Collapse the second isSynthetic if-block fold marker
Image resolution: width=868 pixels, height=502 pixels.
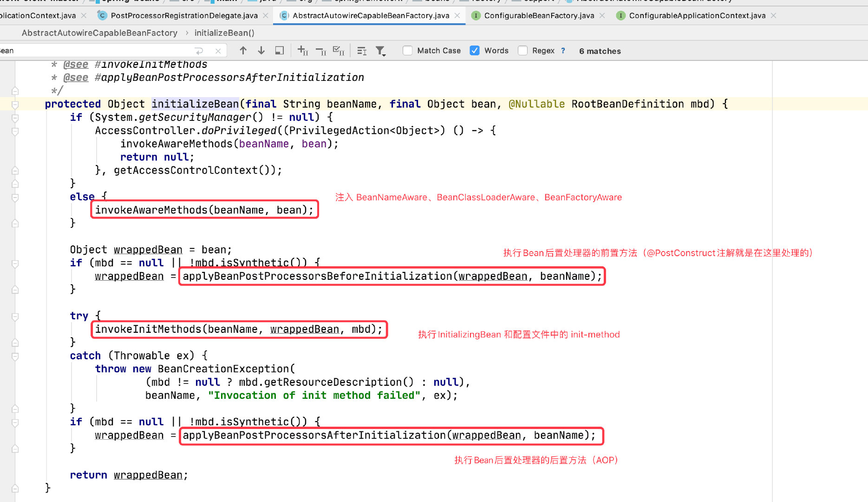click(x=15, y=423)
